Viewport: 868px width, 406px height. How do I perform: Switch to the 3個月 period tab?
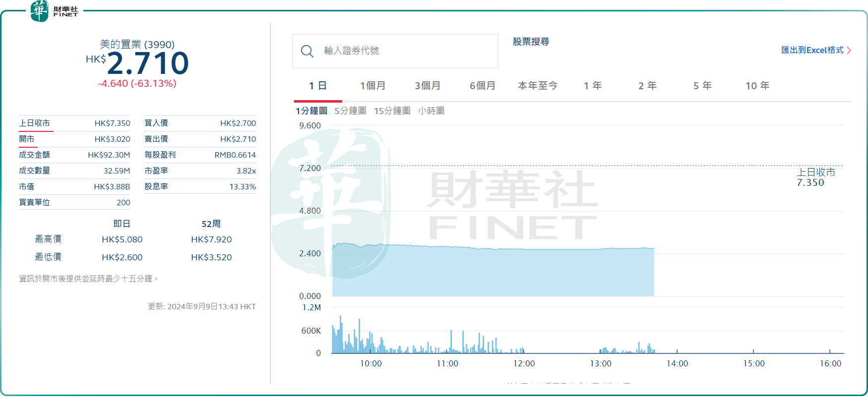click(428, 86)
